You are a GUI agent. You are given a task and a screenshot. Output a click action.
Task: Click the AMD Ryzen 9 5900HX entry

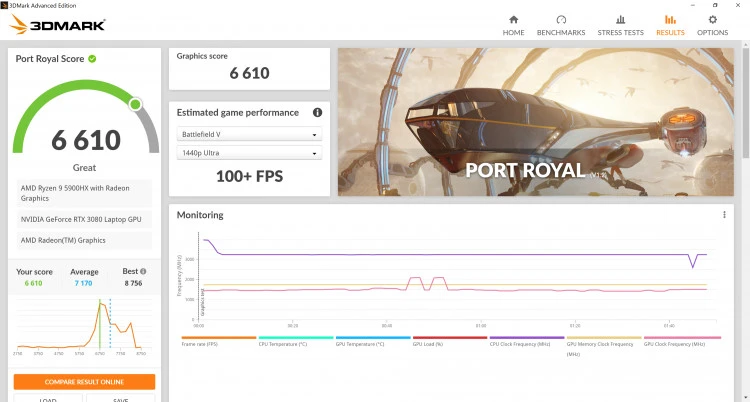click(x=85, y=193)
